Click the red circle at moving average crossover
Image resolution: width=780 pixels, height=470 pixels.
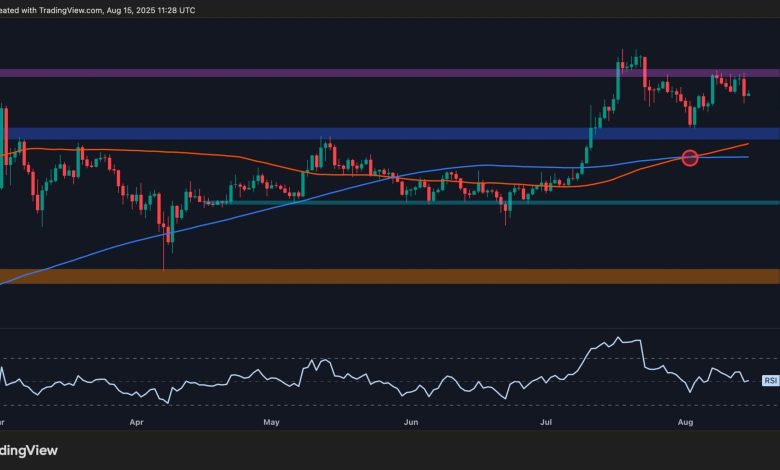click(689, 158)
